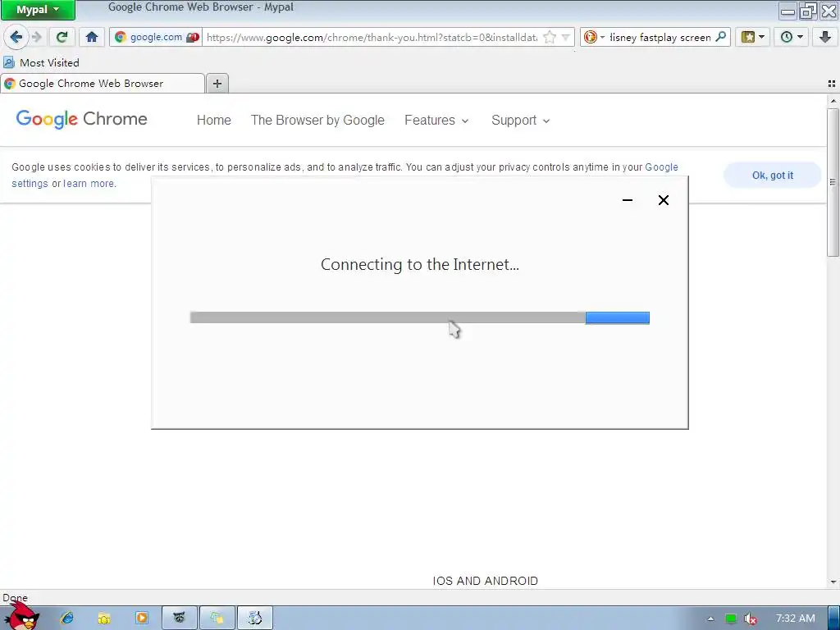Open the downloads arrow button

point(825,37)
